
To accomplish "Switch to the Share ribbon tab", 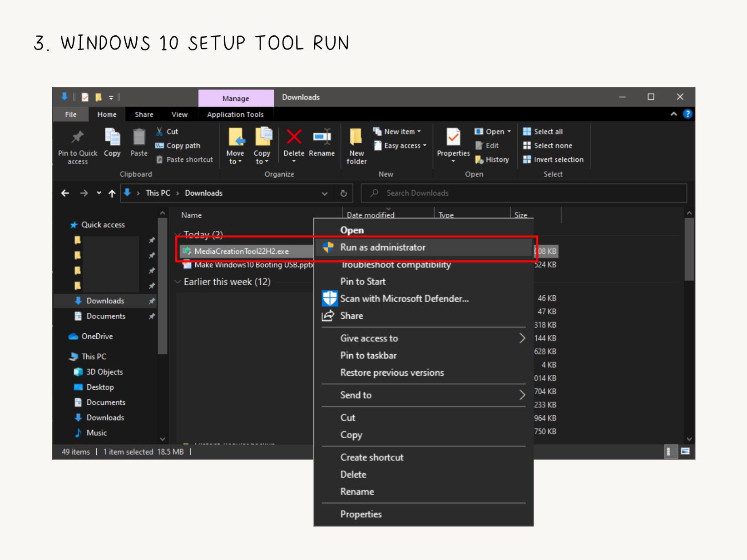I will click(144, 114).
